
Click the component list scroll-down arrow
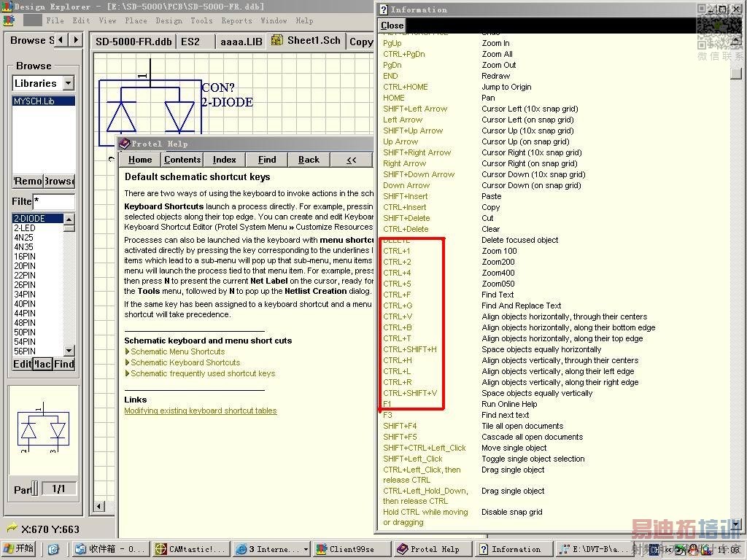69,351
